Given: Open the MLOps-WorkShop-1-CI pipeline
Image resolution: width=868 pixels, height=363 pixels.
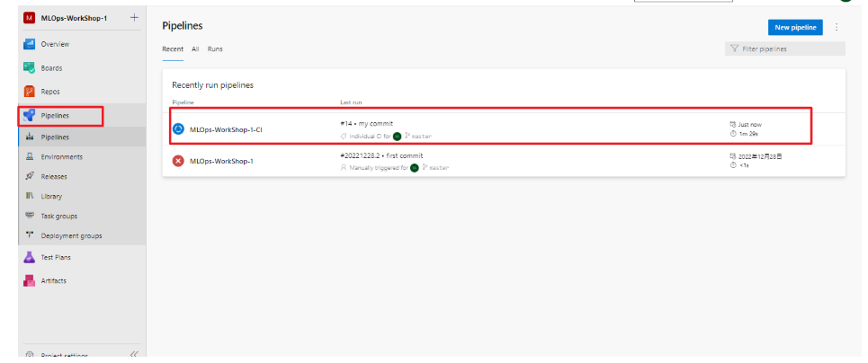Looking at the screenshot, I should [x=226, y=130].
